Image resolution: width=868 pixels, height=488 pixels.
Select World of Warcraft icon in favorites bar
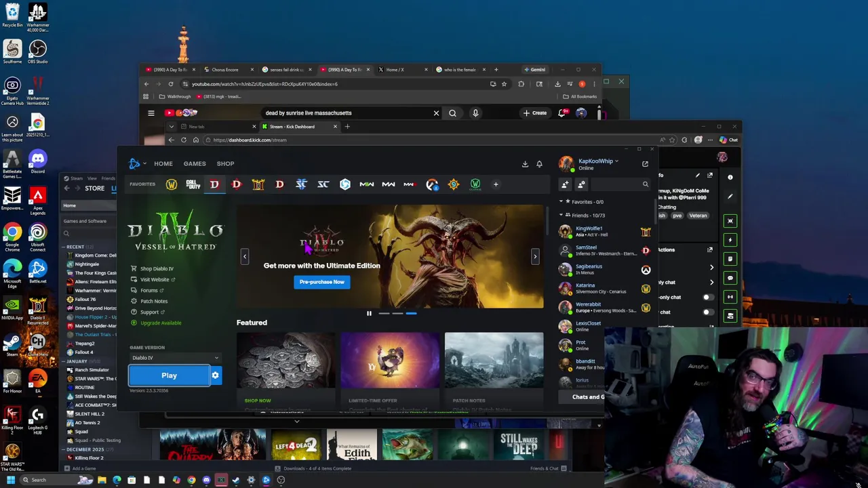(172, 184)
